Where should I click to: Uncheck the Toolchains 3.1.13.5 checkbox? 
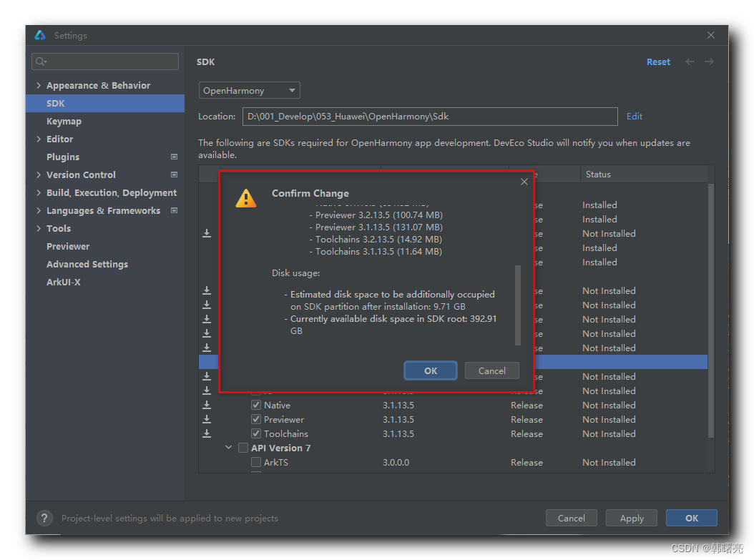[256, 433]
